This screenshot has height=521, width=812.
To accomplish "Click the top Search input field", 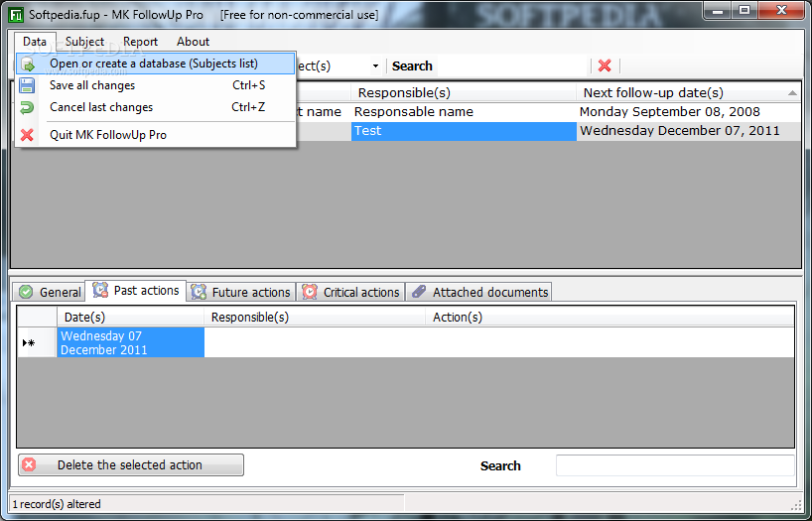I will point(512,66).
